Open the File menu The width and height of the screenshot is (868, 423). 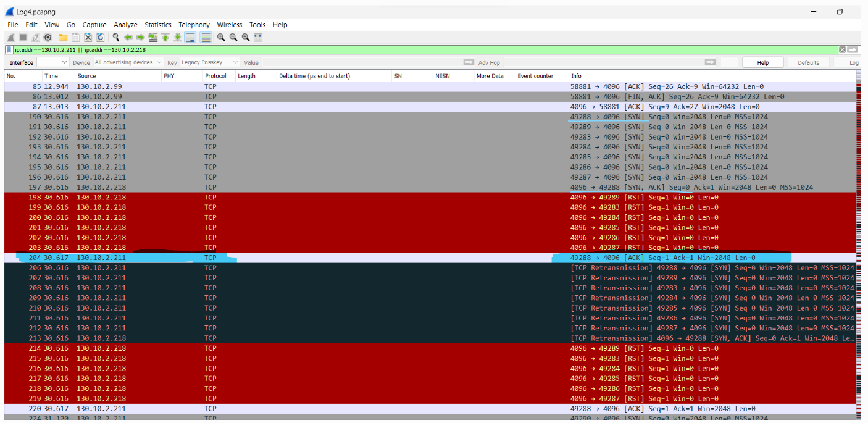pyautogui.click(x=12, y=25)
